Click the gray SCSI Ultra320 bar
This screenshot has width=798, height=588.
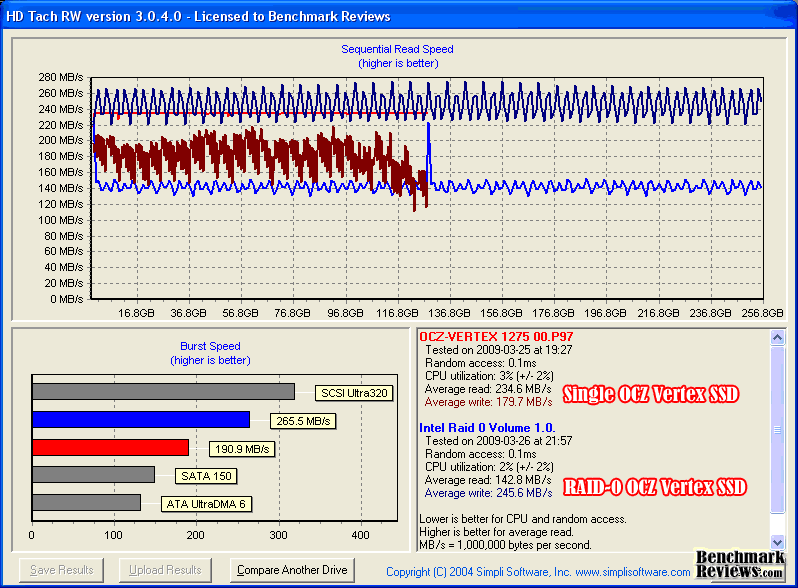163,391
